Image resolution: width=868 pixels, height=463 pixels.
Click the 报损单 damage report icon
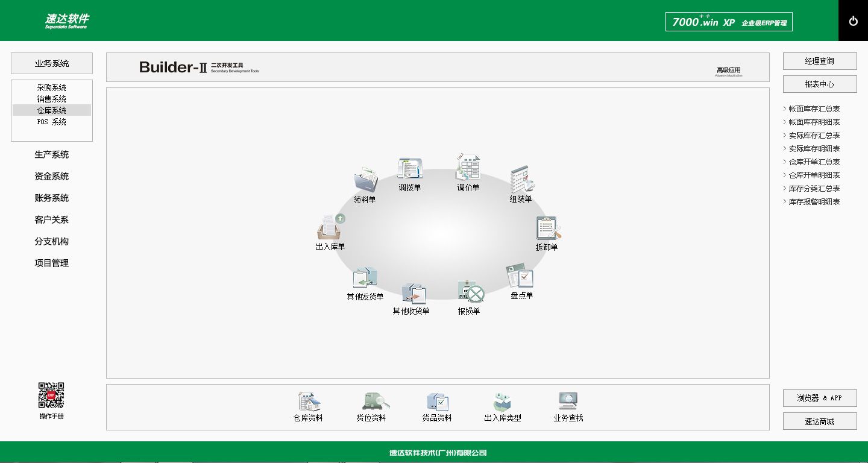(470, 292)
